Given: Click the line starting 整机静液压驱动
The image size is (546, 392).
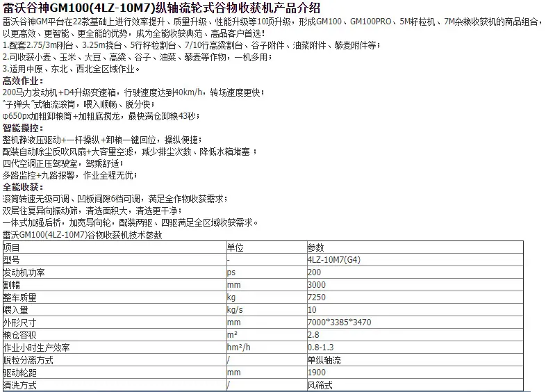Looking at the screenshot, I should (x=102, y=140).
